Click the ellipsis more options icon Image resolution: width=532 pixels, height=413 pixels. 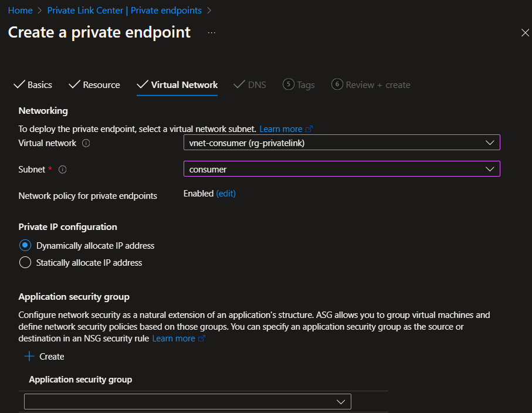click(x=212, y=33)
